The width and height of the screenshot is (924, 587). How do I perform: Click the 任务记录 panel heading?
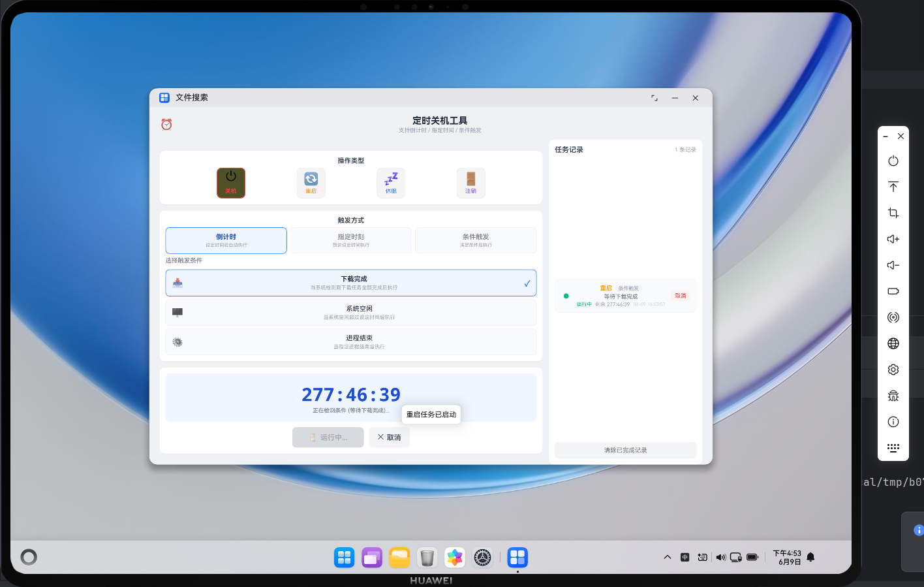click(569, 150)
